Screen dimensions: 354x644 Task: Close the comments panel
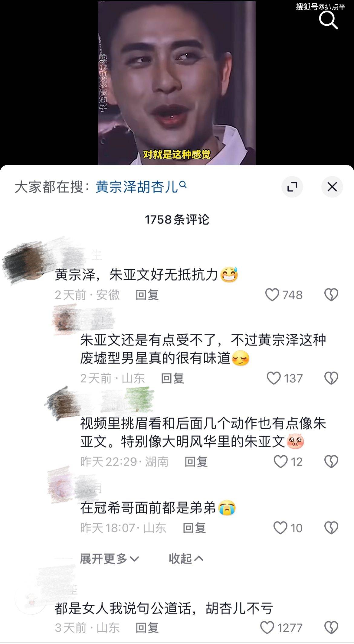[x=332, y=187]
